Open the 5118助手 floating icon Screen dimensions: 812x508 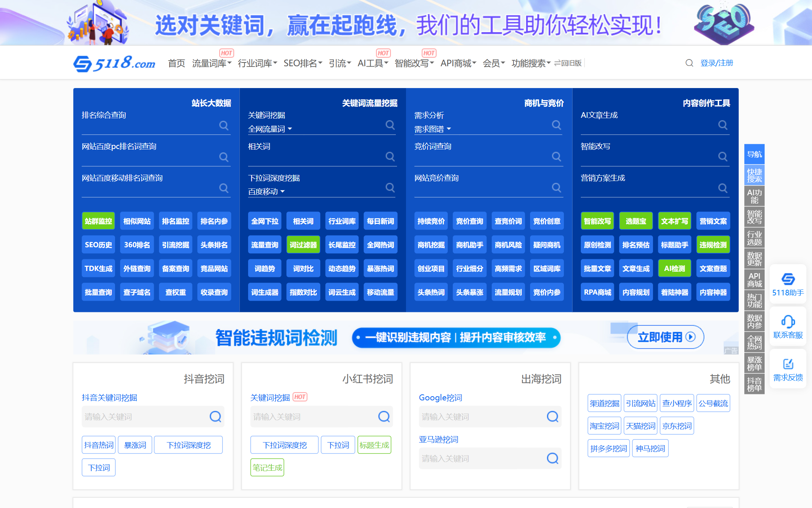pos(788,285)
